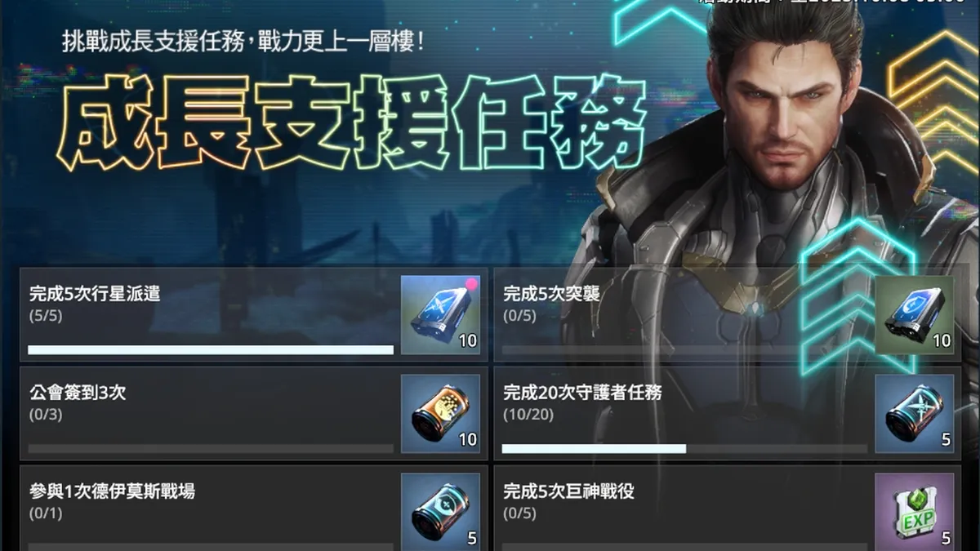The width and height of the screenshot is (980, 551).
Task: Select the blue canister reward for 參與1次德伊莫斯戰場
Action: 440,512
